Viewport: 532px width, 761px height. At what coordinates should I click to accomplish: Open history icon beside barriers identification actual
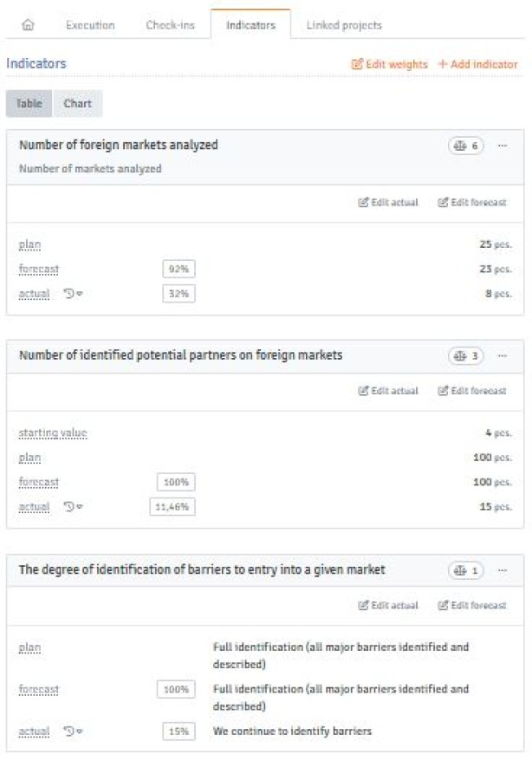pyautogui.click(x=74, y=732)
